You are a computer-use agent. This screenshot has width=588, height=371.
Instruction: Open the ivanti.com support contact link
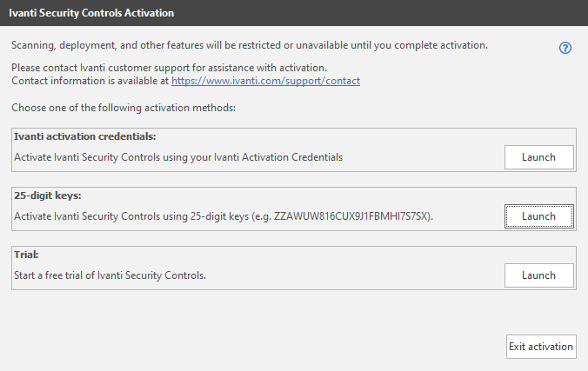265,81
